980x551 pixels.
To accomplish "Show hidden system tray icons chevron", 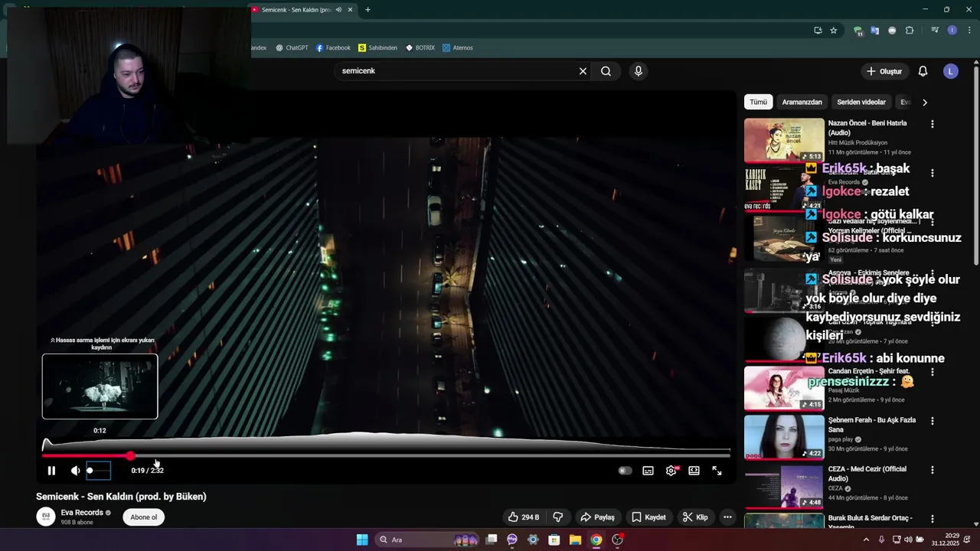I will 866,540.
